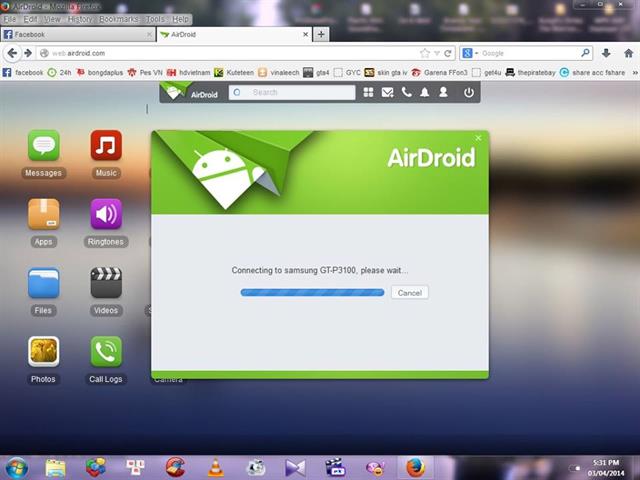Open the Messages app icon

44,146
